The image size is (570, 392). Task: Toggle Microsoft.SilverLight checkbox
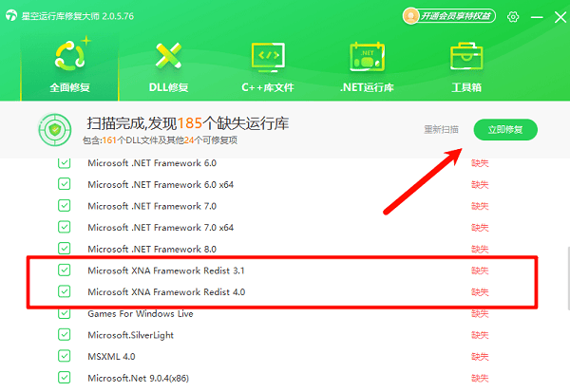[x=65, y=335]
